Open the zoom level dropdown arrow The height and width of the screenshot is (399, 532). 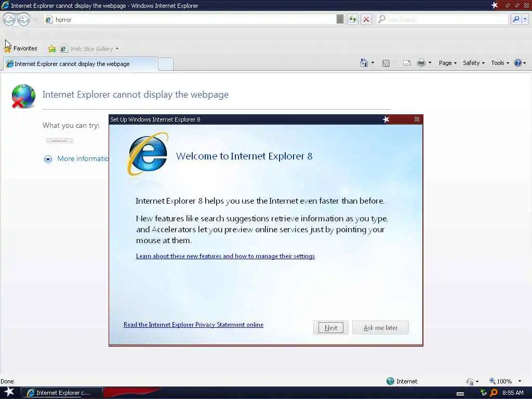pyautogui.click(x=520, y=381)
